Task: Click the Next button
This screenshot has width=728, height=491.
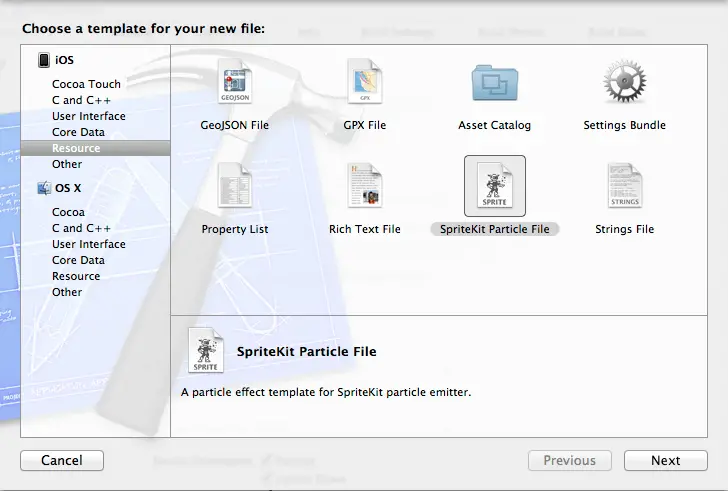Action: tap(665, 461)
